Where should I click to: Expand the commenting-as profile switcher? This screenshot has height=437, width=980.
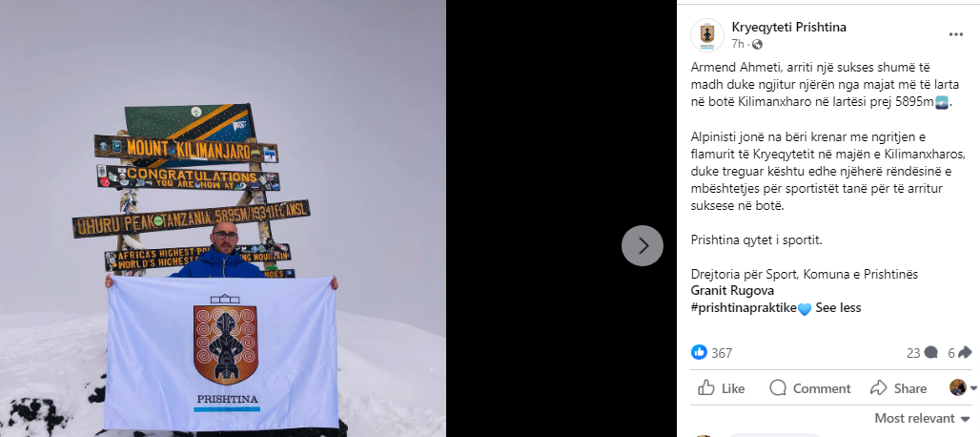tap(963, 387)
